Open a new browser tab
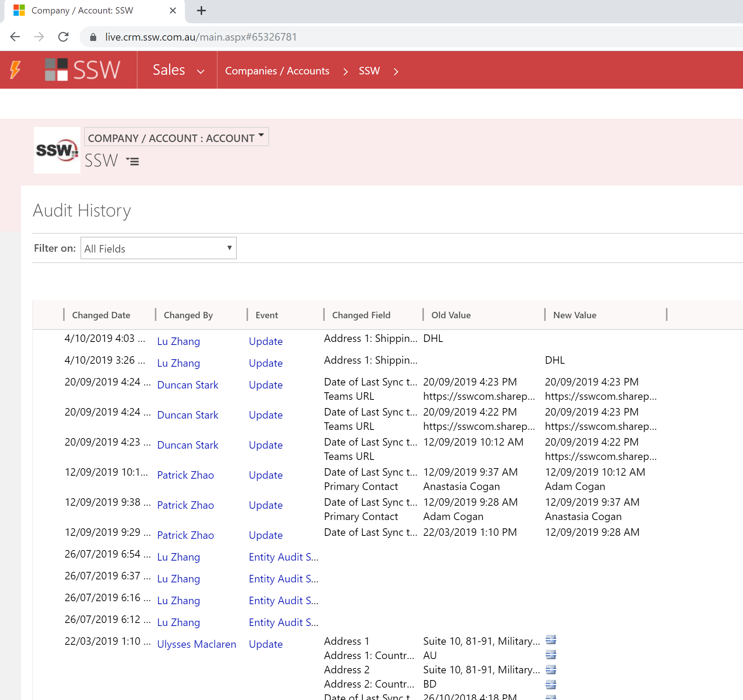Viewport: 743px width, 700px height. point(201,11)
